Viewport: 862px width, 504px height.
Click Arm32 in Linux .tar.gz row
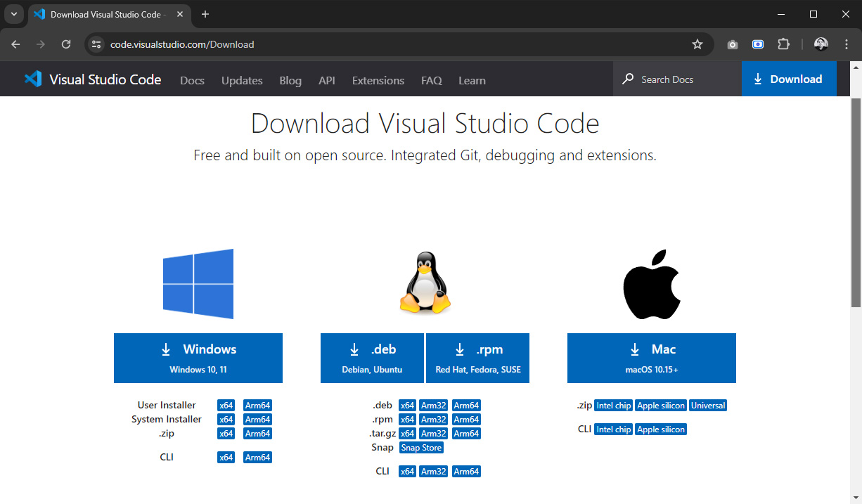(x=434, y=434)
